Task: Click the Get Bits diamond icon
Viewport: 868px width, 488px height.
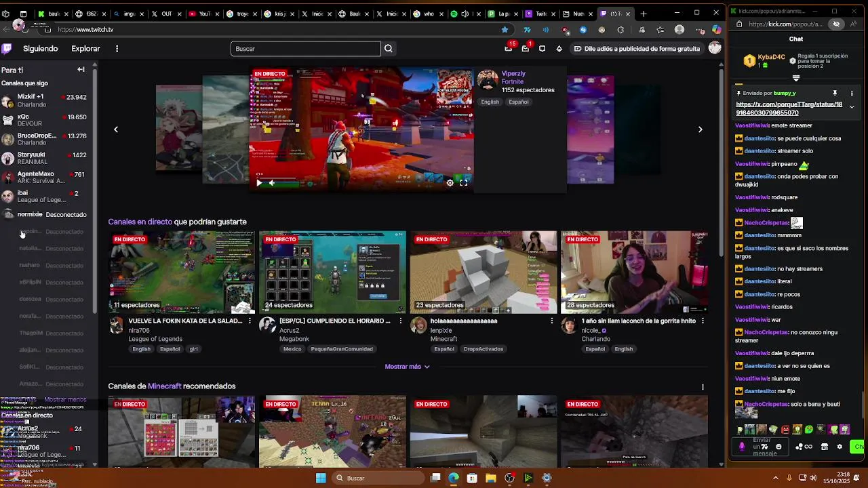Action: point(559,49)
